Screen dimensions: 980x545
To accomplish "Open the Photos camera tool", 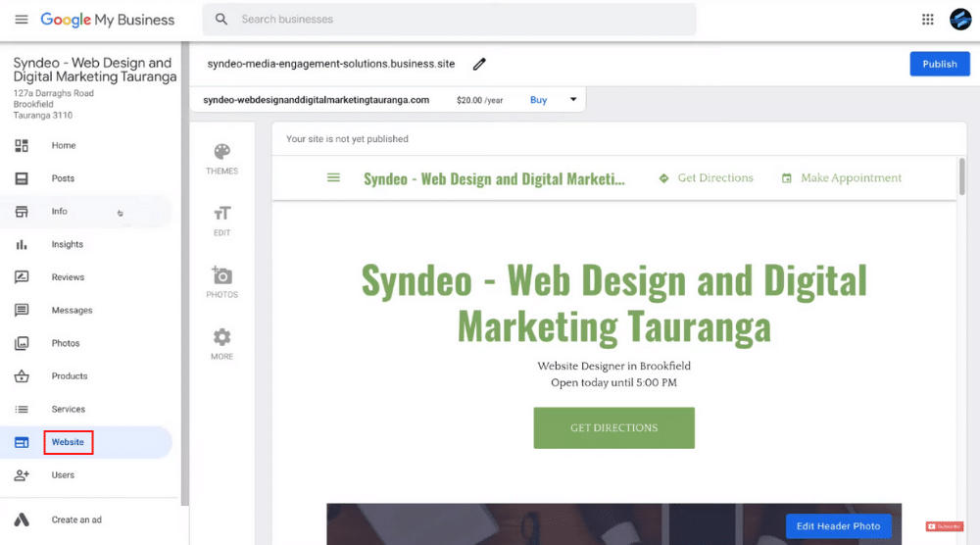I will tap(221, 282).
